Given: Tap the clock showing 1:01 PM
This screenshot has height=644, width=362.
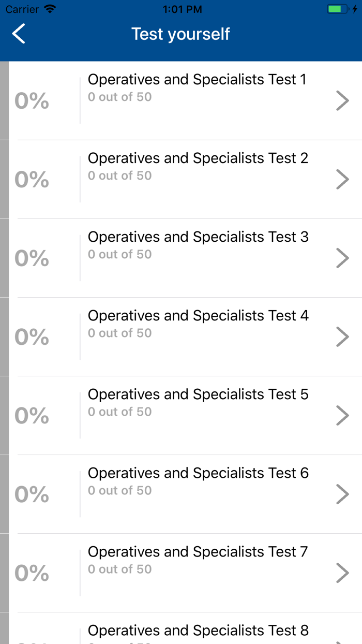Looking at the screenshot, I should pos(182,8).
